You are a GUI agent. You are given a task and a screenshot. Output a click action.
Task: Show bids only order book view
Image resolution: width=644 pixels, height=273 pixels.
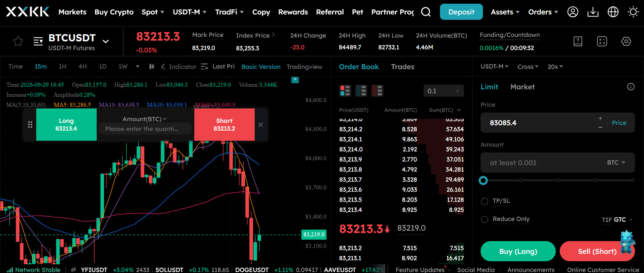tap(361, 91)
